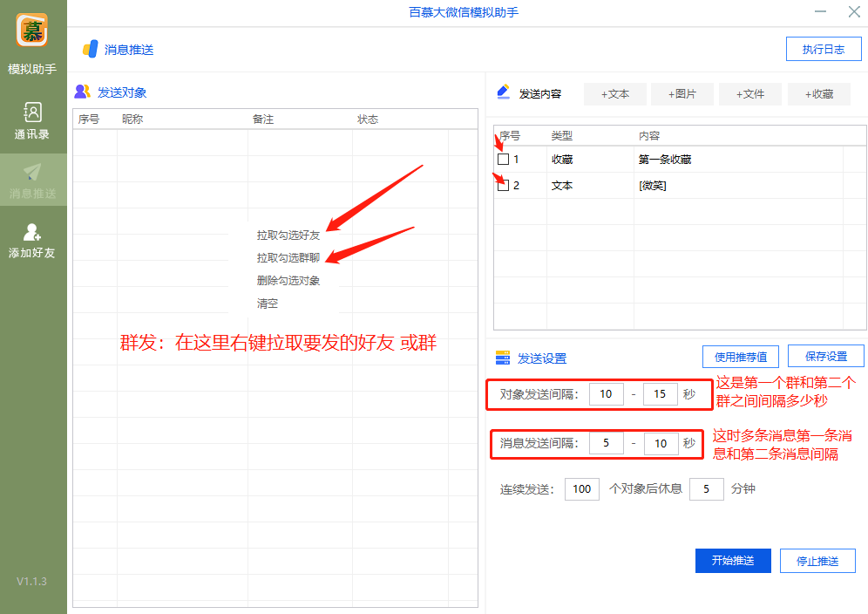Screen dimensions: 868x614
Task: Click 清空 to clear the list
Action: tap(267, 303)
